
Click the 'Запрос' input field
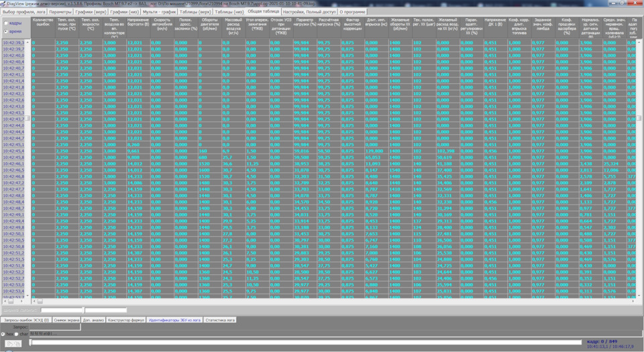[x=55, y=327]
